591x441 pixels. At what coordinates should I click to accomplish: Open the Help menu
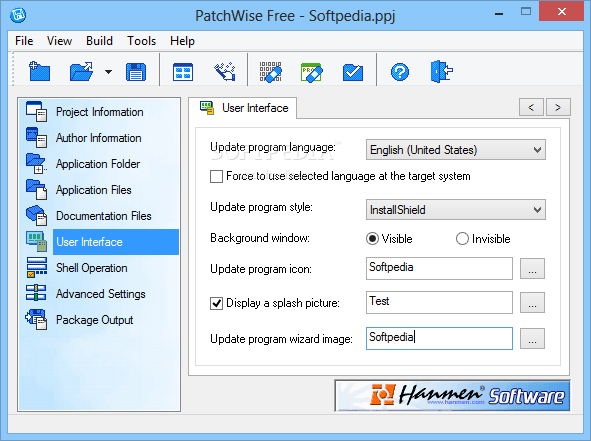click(x=182, y=41)
